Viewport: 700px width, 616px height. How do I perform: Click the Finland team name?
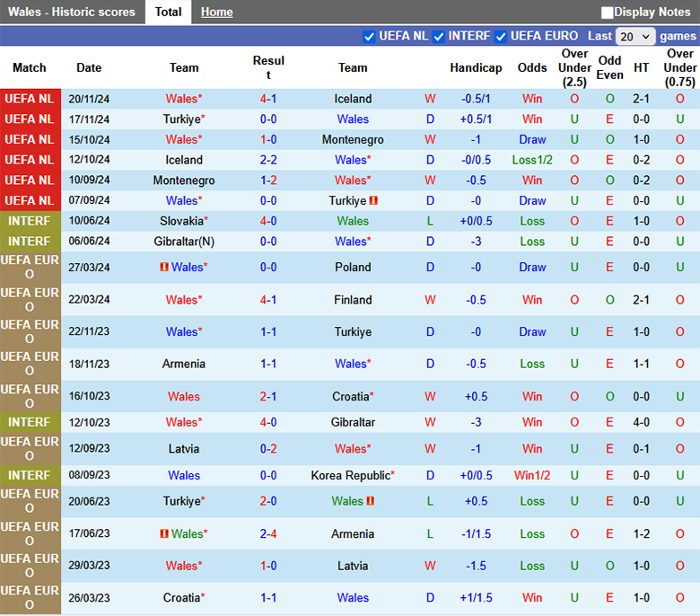[353, 300]
